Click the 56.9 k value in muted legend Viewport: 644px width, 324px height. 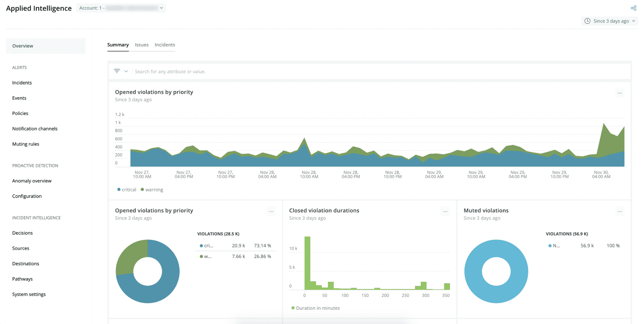click(x=587, y=245)
